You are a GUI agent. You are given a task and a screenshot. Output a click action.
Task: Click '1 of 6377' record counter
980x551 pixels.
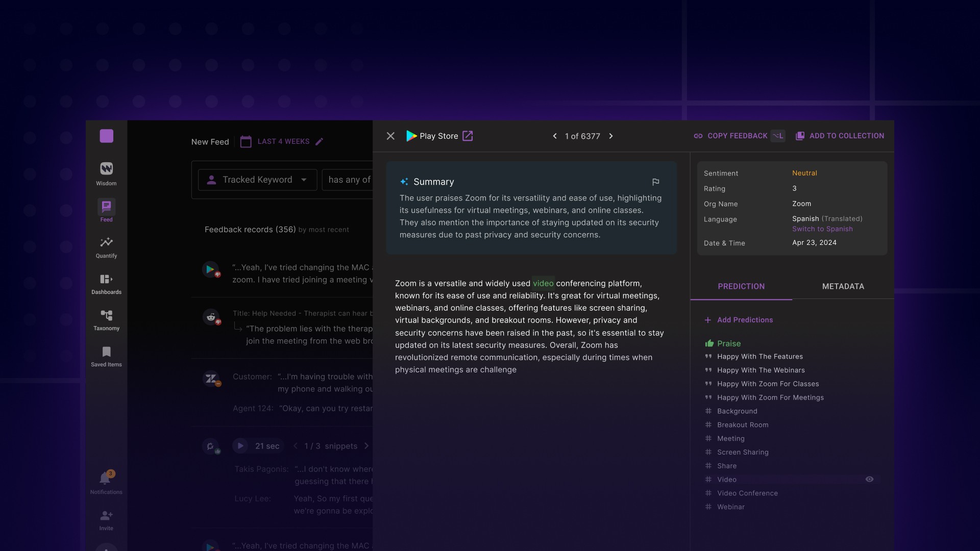pos(582,136)
